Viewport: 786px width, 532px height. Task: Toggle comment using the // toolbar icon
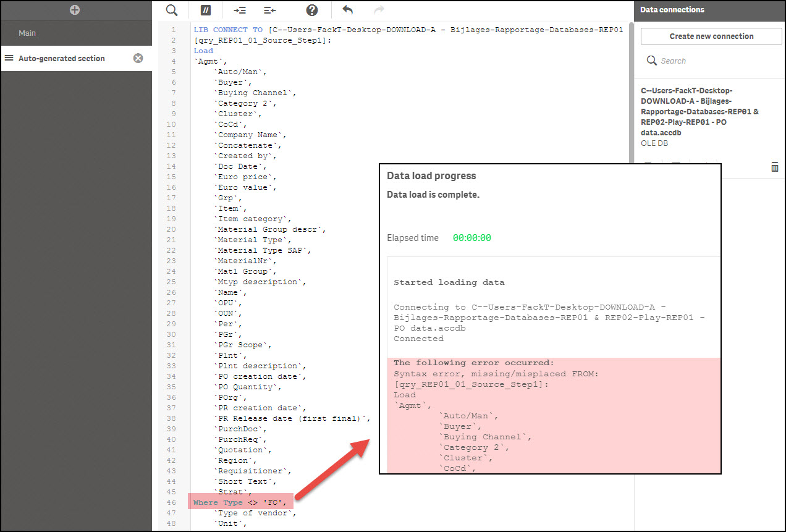click(x=206, y=10)
